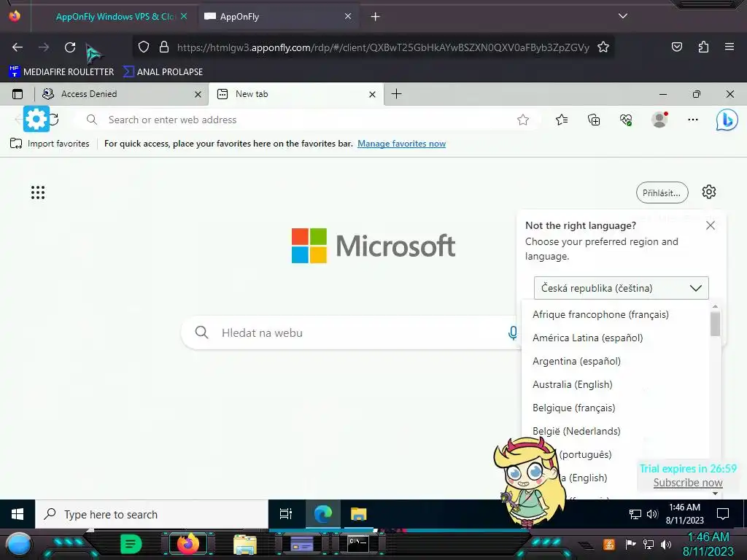Add new tab in Edge
Viewport: 747px width, 560px height.
coord(396,94)
